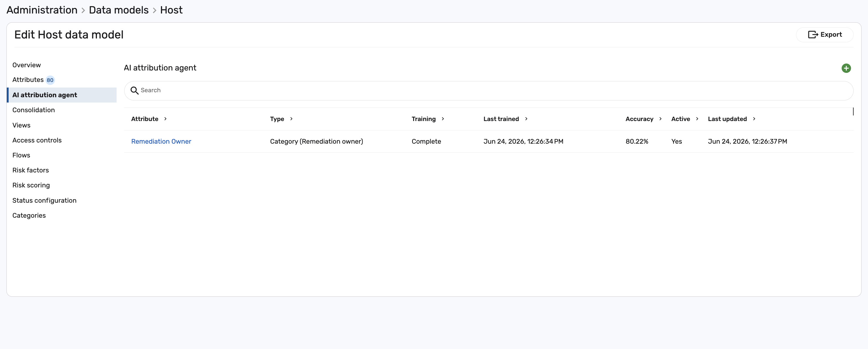Open the Remediation Owner link
Image resolution: width=868 pixels, height=349 pixels.
pos(161,141)
